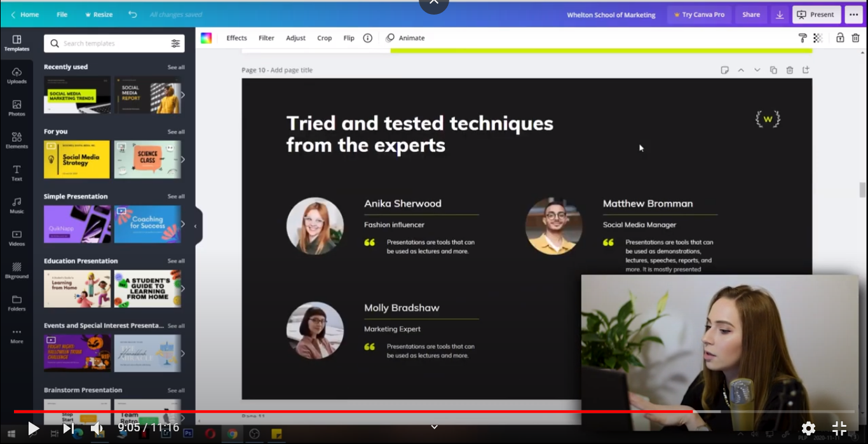
Task: Click Try Canva Pro button
Action: click(x=699, y=15)
